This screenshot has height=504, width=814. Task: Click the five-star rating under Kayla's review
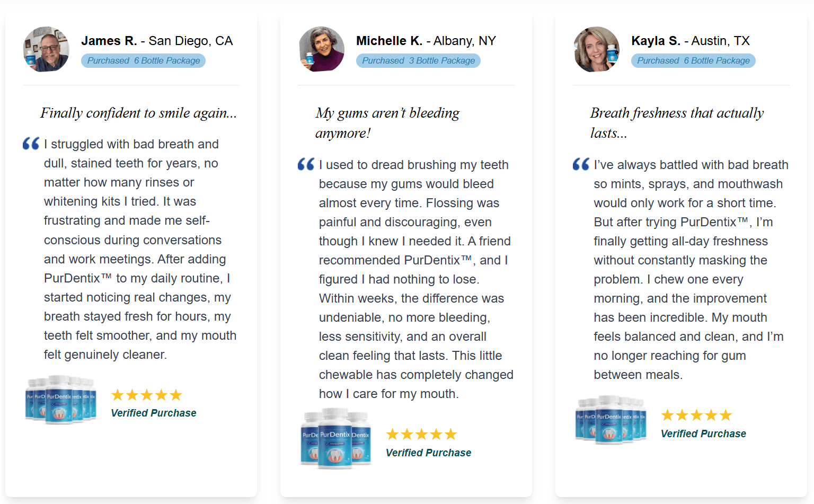696,415
